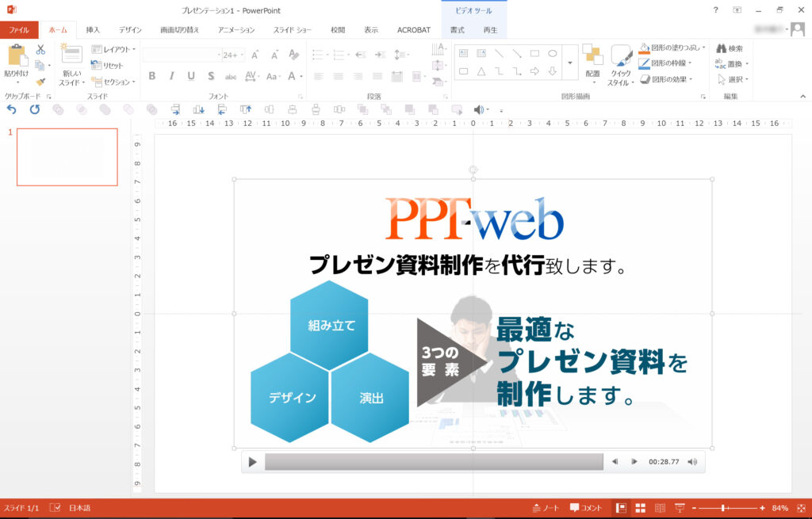This screenshot has height=519, width=812.
Task: Open PowerPoint Help question mark
Action: (716, 10)
